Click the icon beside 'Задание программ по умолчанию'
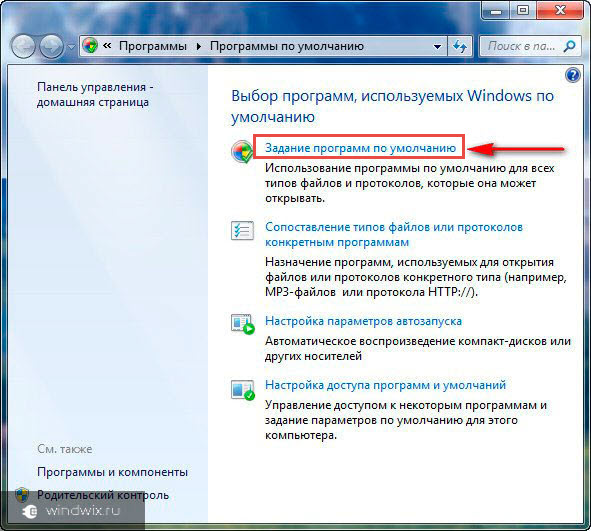This screenshot has height=531, width=591. pos(242,151)
